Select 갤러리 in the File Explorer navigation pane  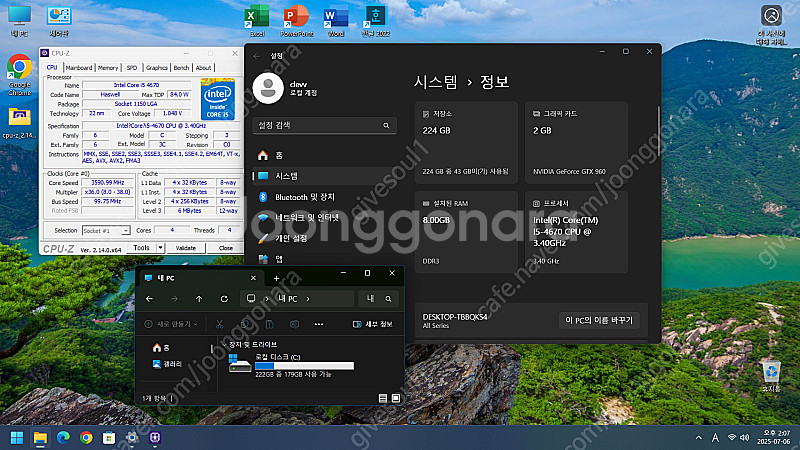coord(167,364)
